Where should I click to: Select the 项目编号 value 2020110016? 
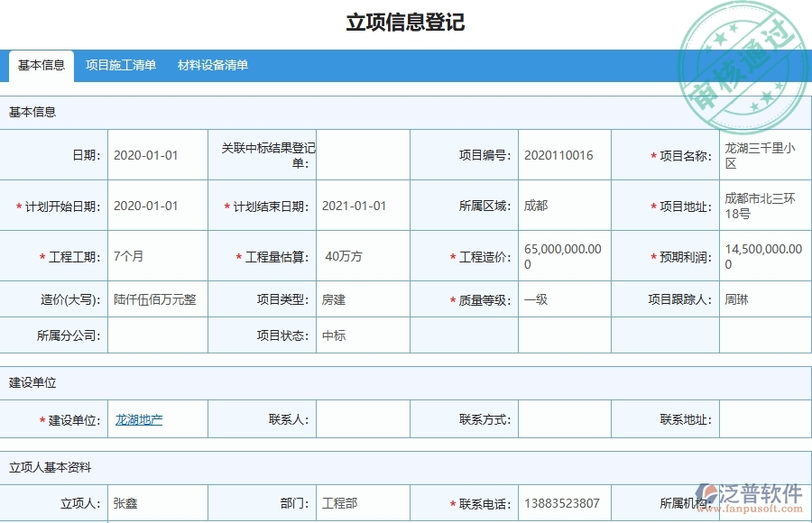pos(558,154)
